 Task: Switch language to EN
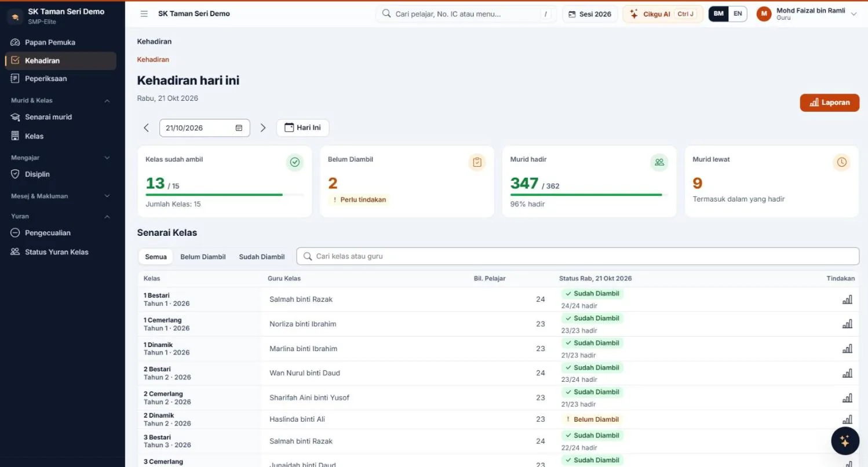pos(738,14)
